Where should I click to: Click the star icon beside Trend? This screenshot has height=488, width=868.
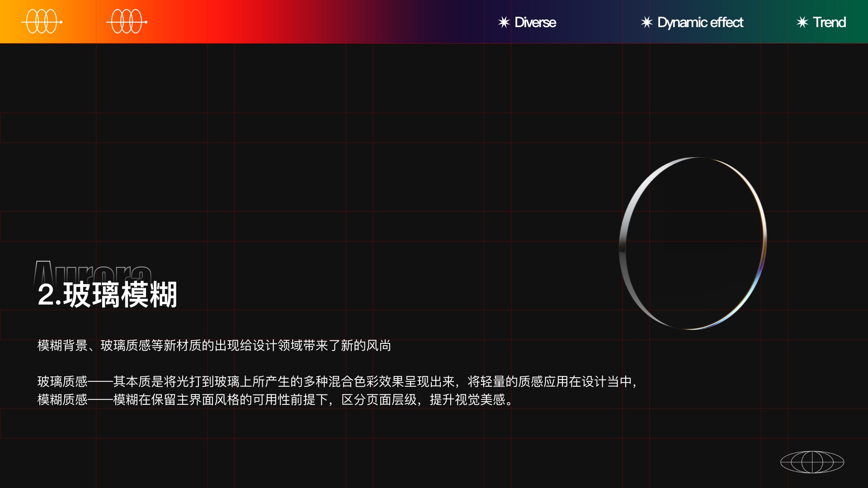coord(802,22)
